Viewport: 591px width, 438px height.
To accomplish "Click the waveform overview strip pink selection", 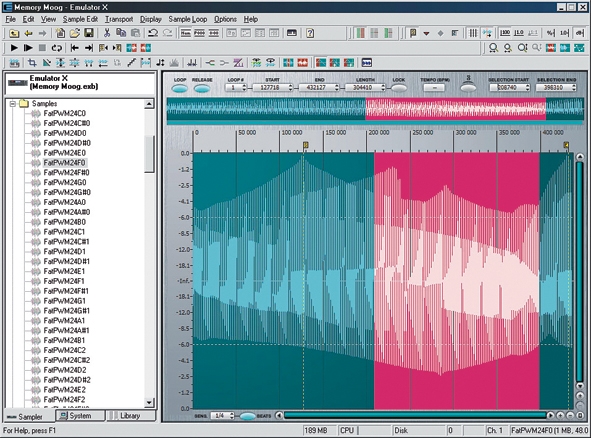I will tap(456, 109).
